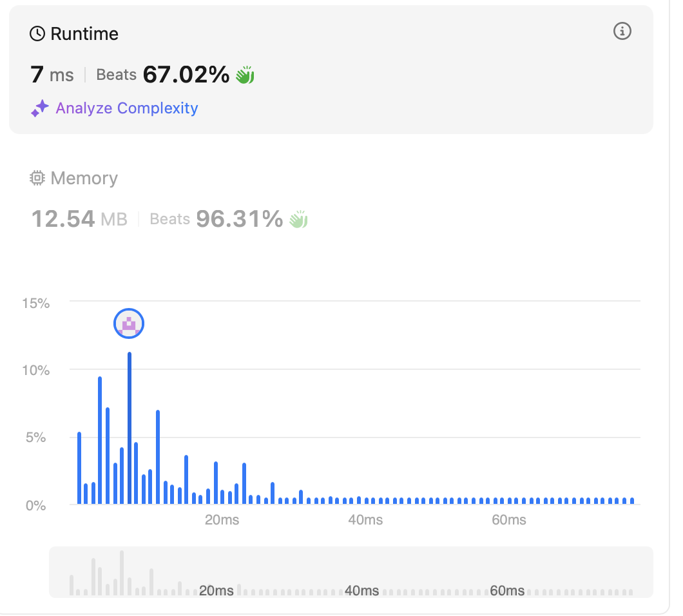The height and width of the screenshot is (616, 683).
Task: Click the rightmost blue bar in chart
Action: pos(632,501)
